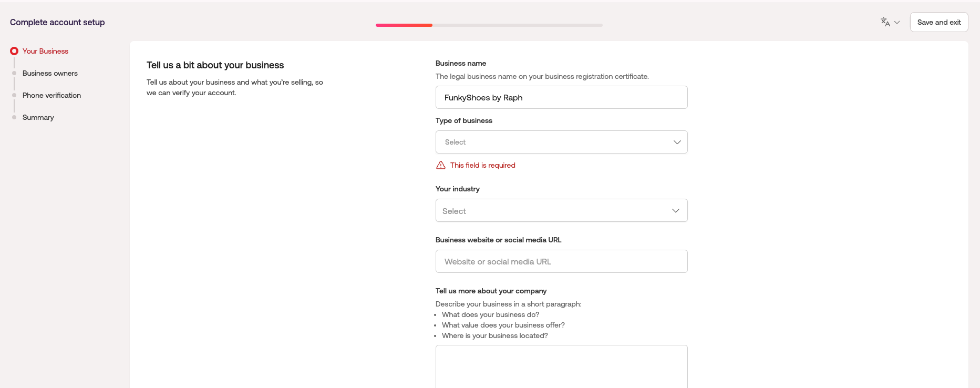Screen dimensions: 980x388
Task: Click the language translate icon
Action: [x=885, y=22]
